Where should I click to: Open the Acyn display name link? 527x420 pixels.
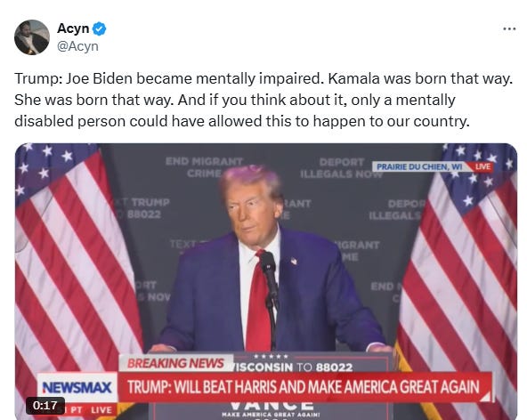pyautogui.click(x=73, y=28)
